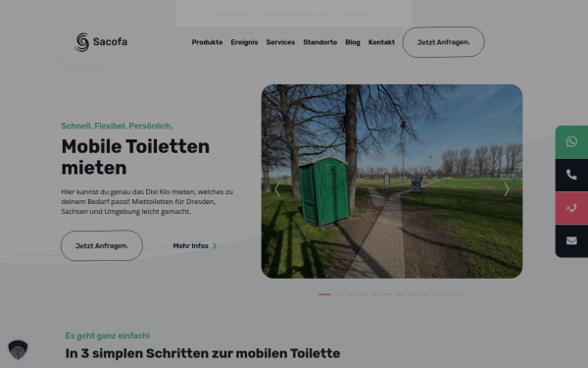
Task: Open the Ereignis menu item
Action: (x=244, y=42)
